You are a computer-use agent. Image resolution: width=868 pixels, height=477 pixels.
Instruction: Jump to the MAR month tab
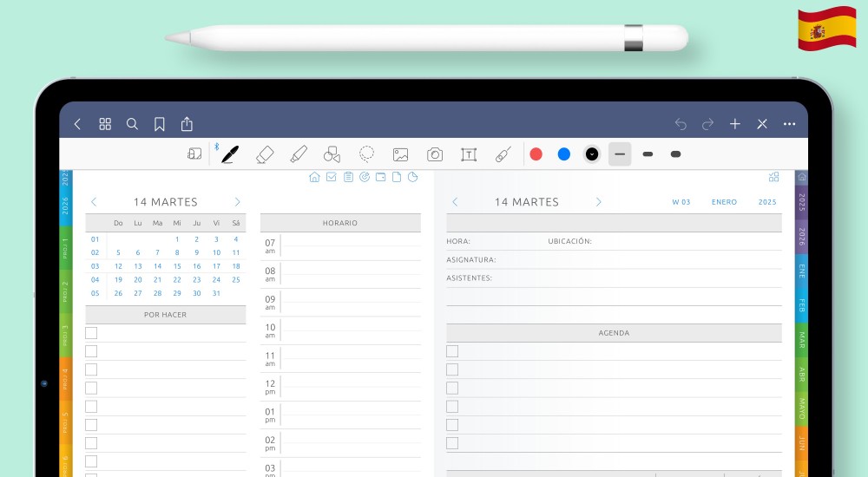pyautogui.click(x=801, y=340)
